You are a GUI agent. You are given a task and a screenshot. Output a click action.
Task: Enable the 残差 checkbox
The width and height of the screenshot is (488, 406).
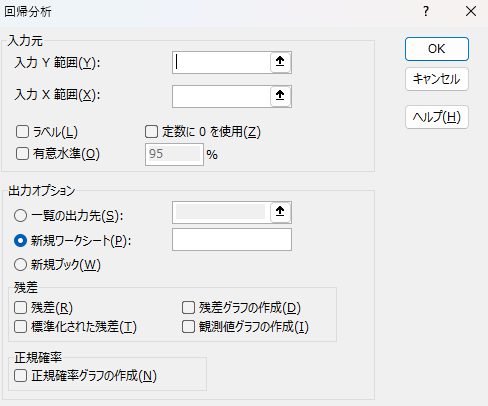coord(21,308)
